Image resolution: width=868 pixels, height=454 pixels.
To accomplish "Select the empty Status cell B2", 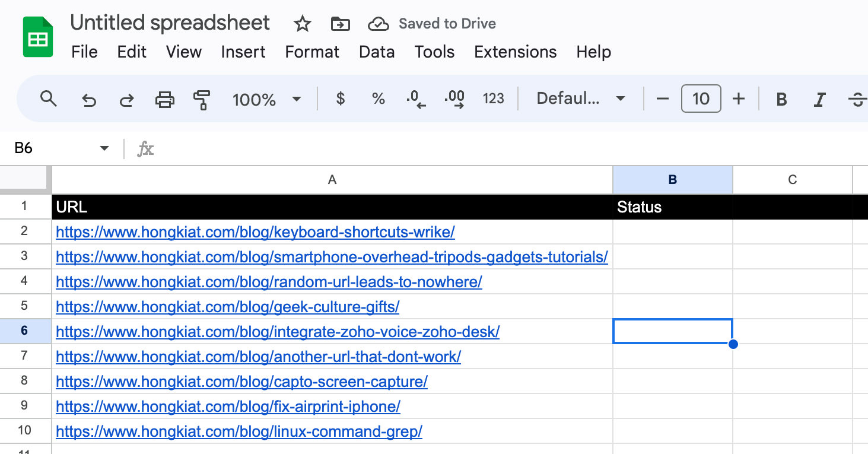I will click(673, 232).
